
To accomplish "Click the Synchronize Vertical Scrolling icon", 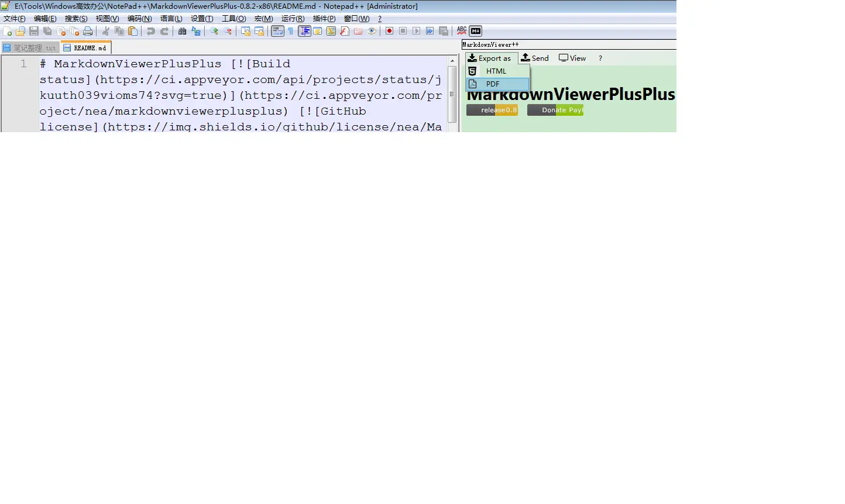I will click(246, 31).
